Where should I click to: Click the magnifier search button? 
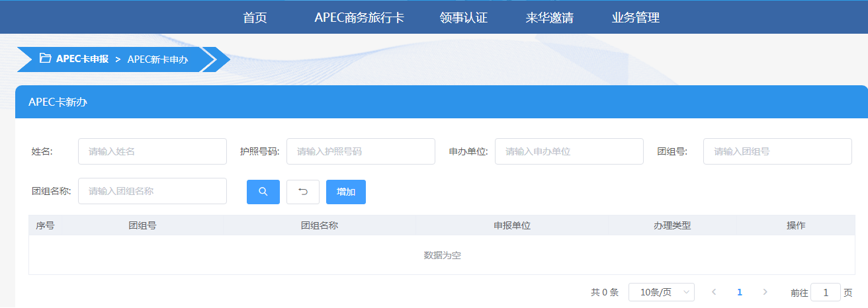coord(263,192)
